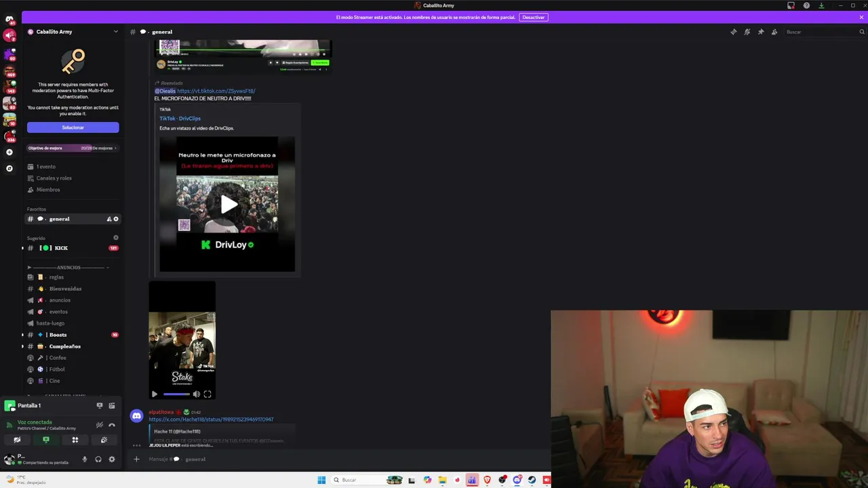
Task: Open the KICK suggested channel
Action: [73, 248]
